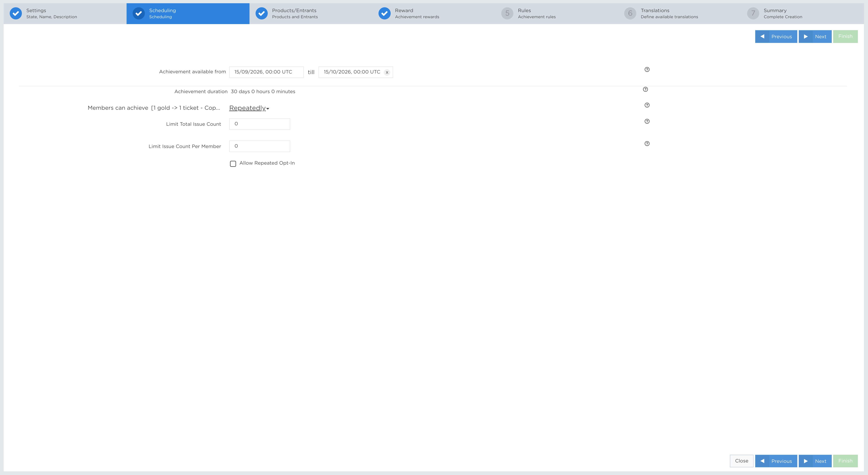
Task: Clear the till date with x icon
Action: (x=387, y=72)
